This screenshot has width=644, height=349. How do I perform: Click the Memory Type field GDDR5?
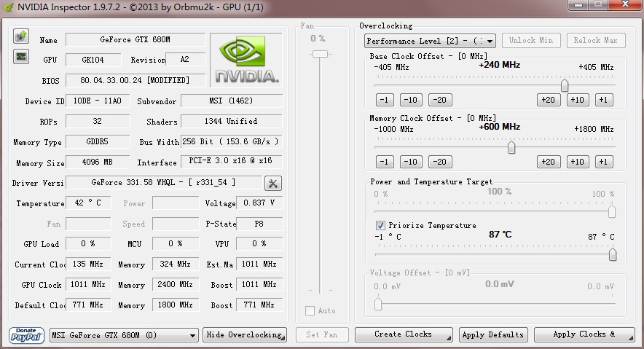(x=98, y=141)
